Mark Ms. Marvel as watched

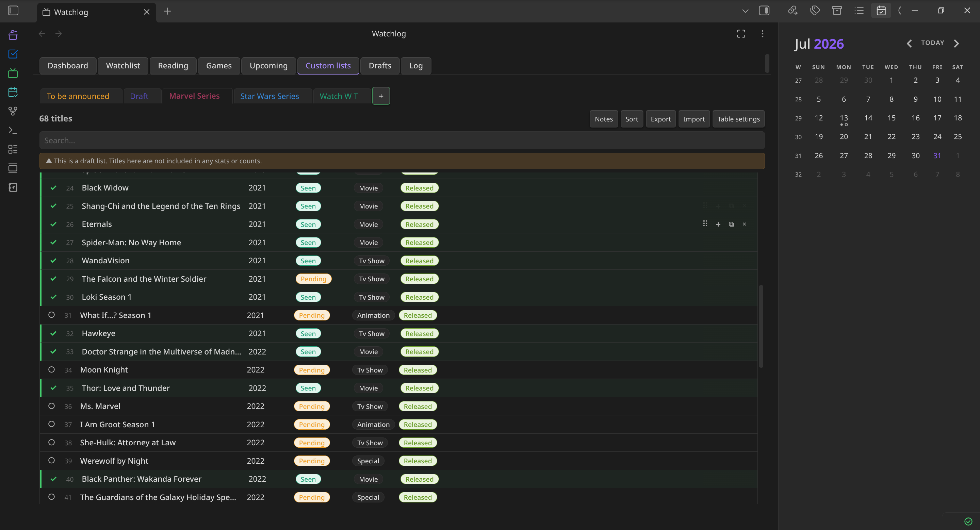click(52, 406)
